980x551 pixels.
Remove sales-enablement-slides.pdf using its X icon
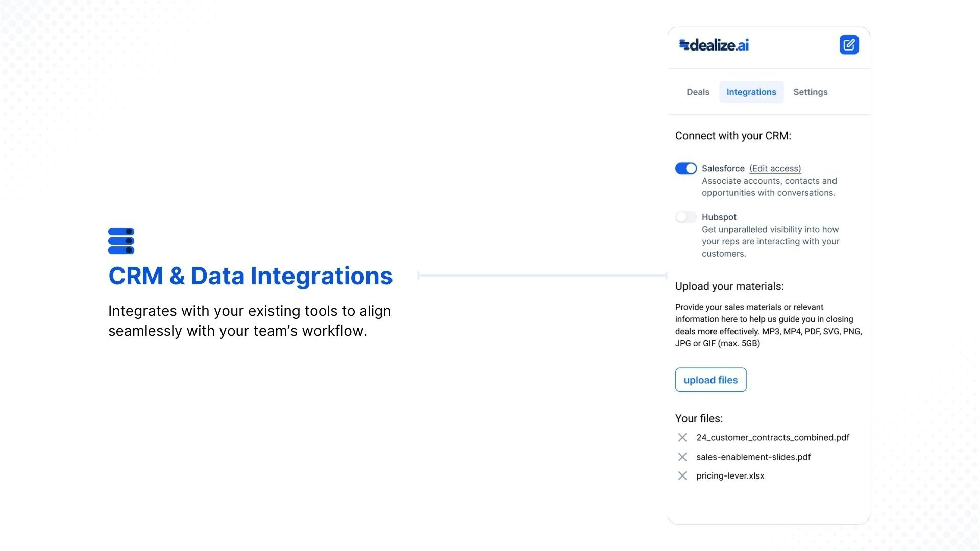pos(682,457)
